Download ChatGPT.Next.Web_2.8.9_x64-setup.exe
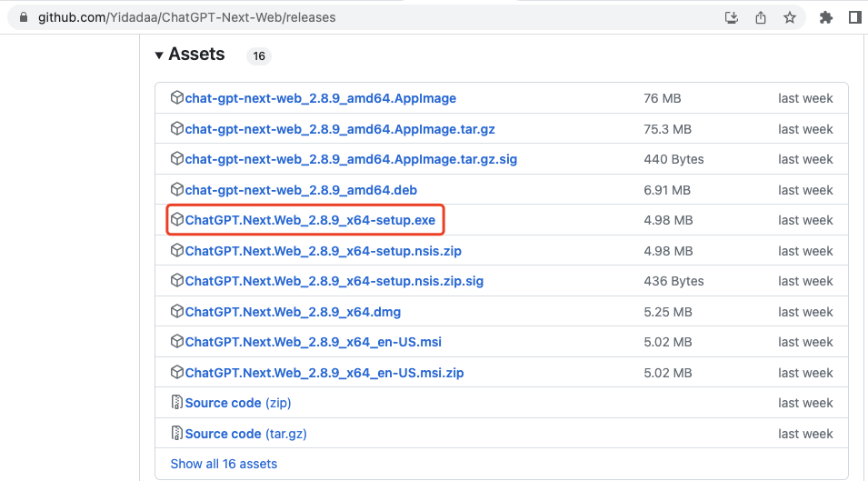 pyautogui.click(x=310, y=220)
